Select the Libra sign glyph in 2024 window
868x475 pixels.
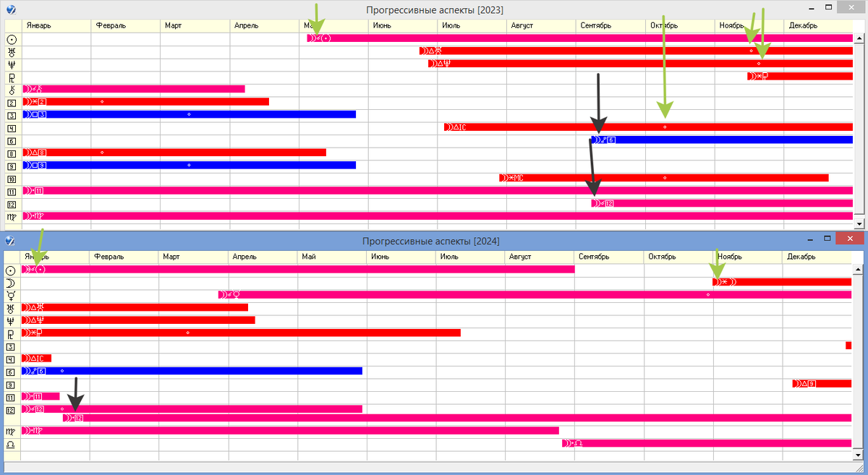[11, 444]
